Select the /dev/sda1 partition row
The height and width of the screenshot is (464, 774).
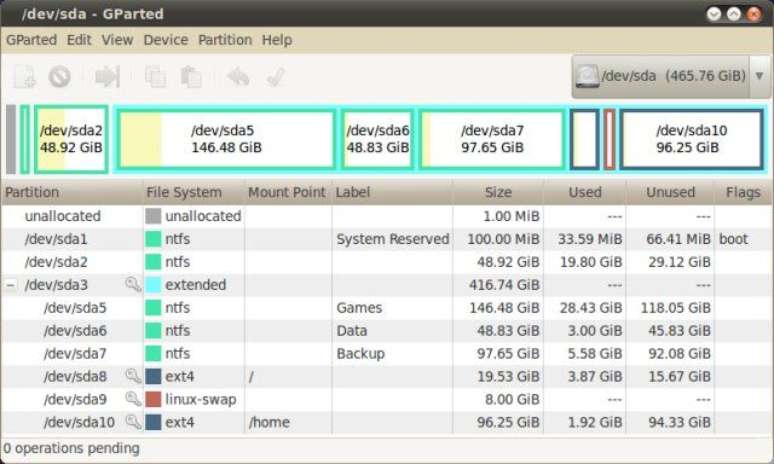tap(387, 239)
